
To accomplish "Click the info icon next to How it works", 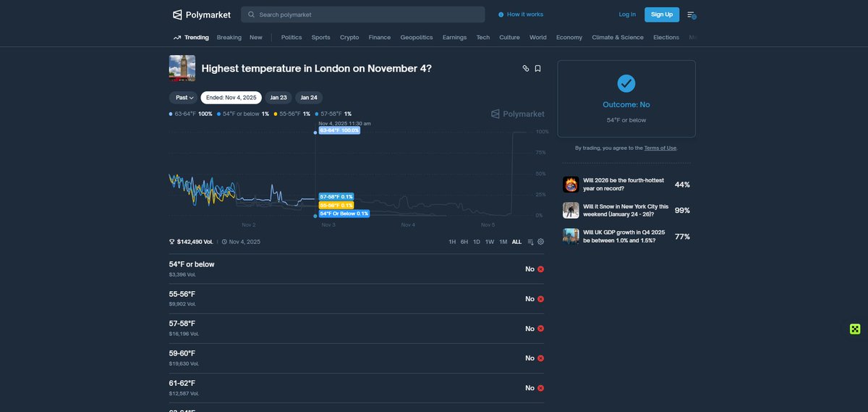I will tap(501, 14).
